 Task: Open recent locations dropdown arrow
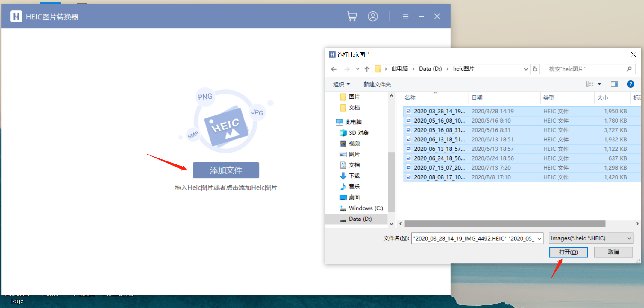357,69
